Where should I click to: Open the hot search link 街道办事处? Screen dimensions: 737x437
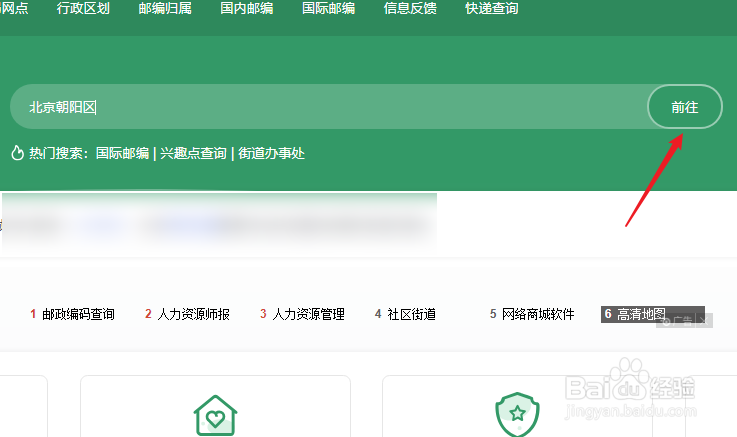tap(271, 153)
